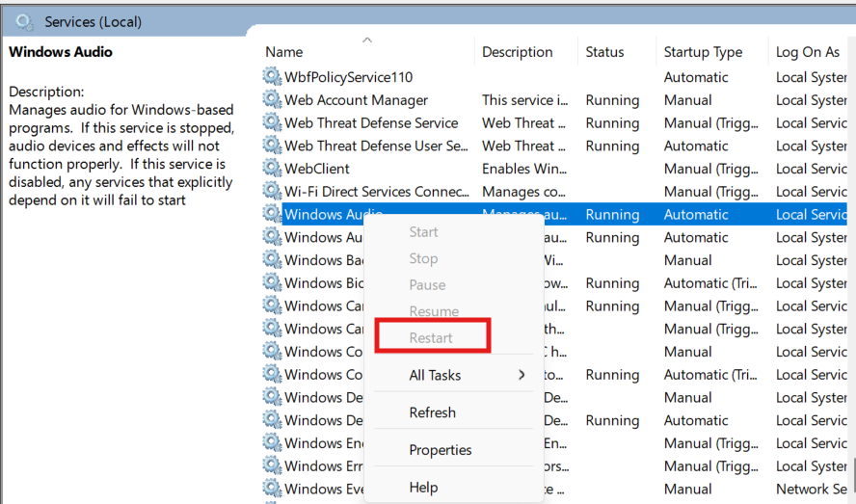This screenshot has height=504, width=856.
Task: Open Properties from the context menu
Action: tap(440, 450)
